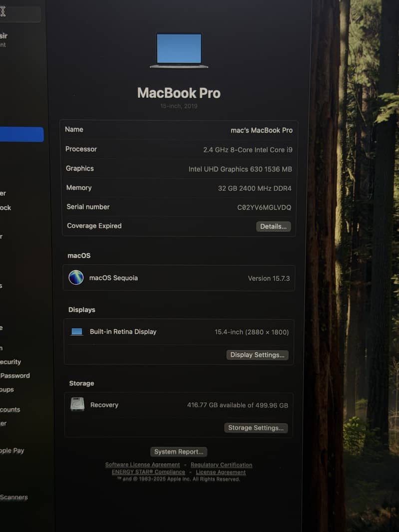Open the ENERGY STAR Compliance link

(148, 472)
